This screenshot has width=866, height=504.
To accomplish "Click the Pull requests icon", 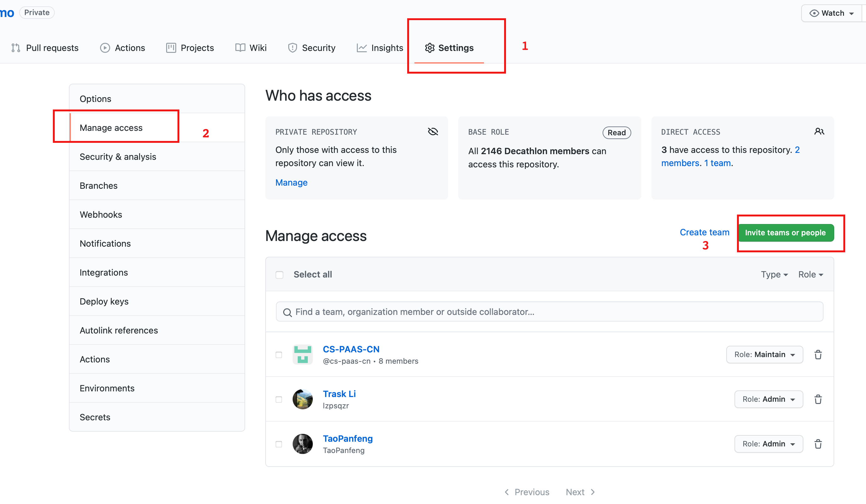I will (15, 48).
